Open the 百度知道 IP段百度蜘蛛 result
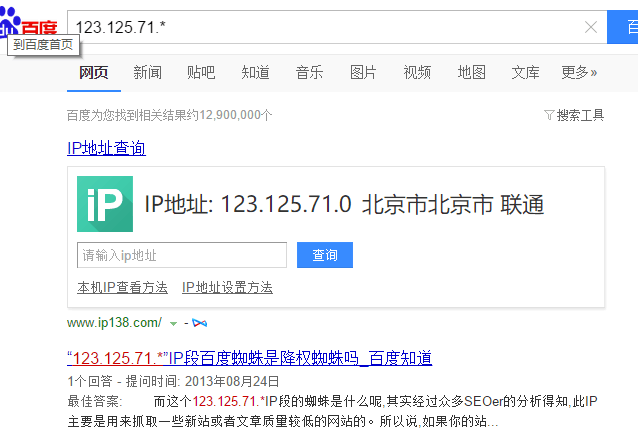 coord(249,358)
